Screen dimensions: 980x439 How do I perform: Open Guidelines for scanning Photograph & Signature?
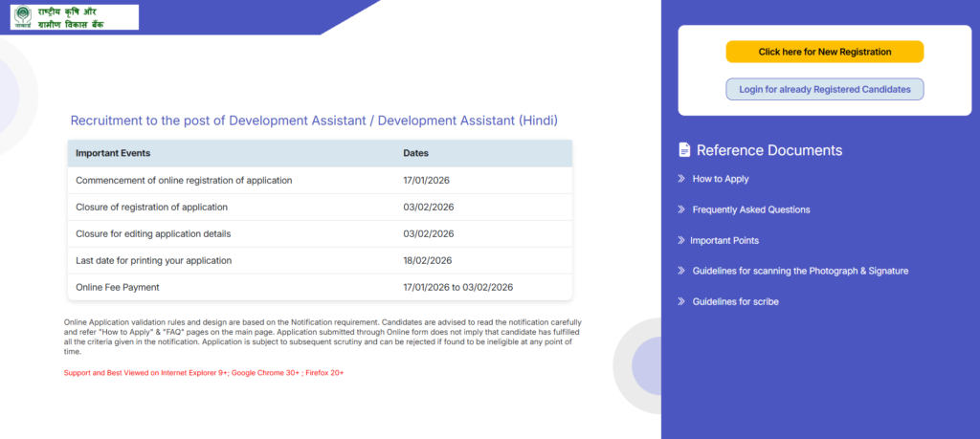click(x=801, y=271)
